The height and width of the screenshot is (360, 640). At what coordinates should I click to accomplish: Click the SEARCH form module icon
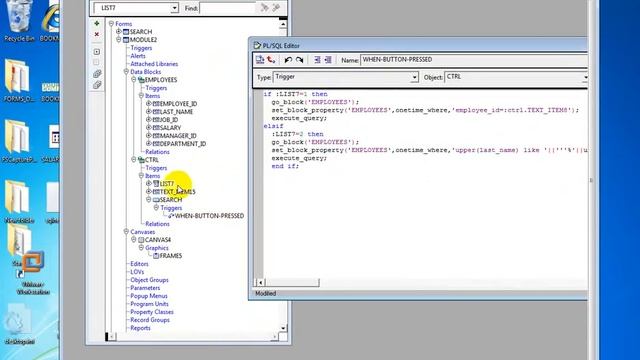click(x=126, y=32)
